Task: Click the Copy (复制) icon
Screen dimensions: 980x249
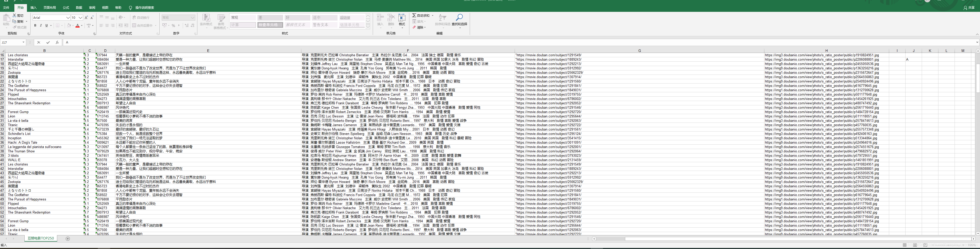Action: click(x=14, y=21)
